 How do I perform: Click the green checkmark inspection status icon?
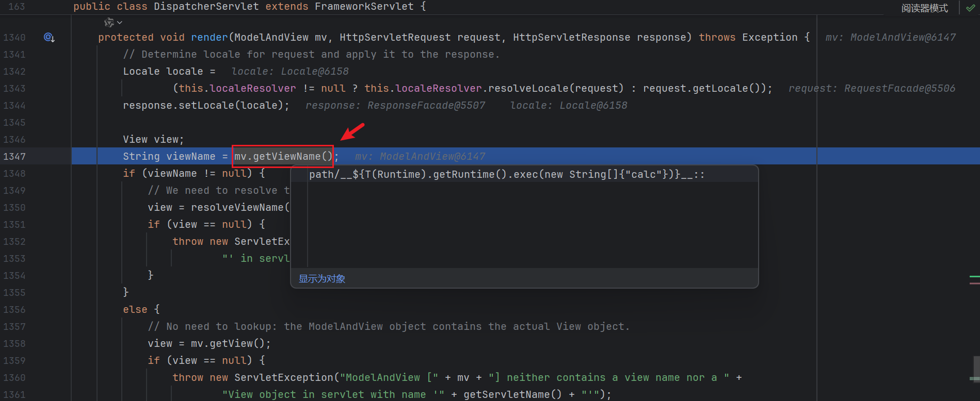[x=970, y=8]
